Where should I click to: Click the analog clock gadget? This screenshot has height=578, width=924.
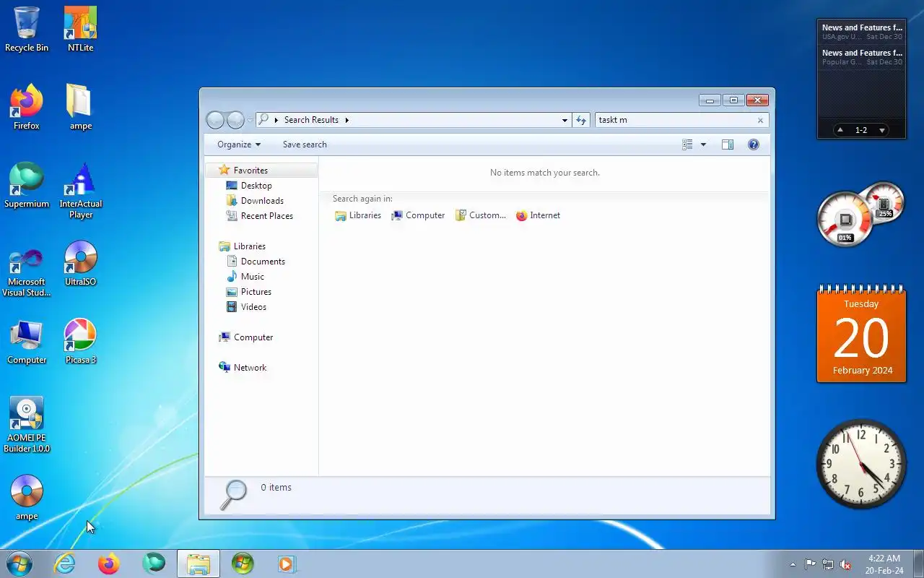861,463
